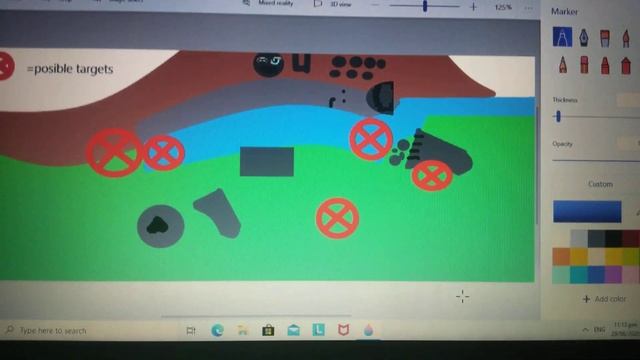Select the Calligraphy pen brush
This screenshot has width=640, height=360.
(x=584, y=38)
